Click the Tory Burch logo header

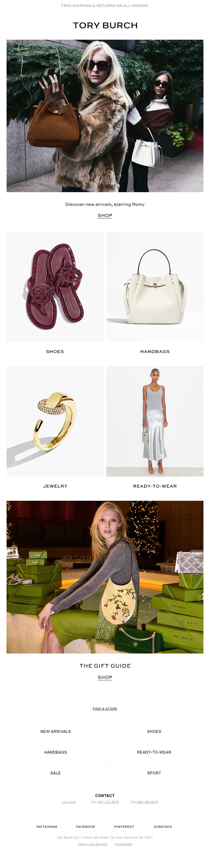click(105, 25)
